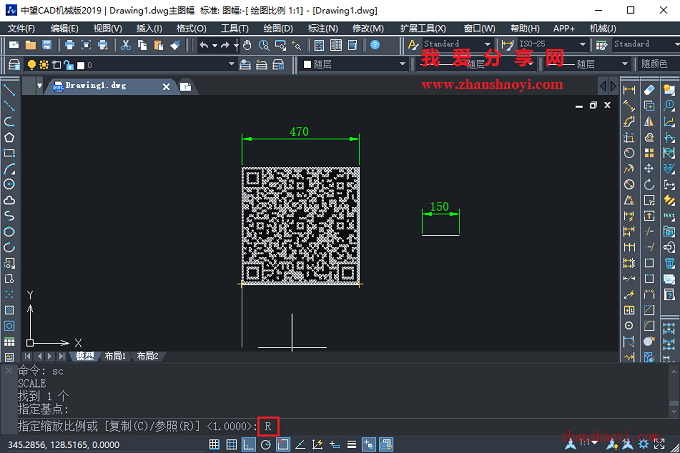Image resolution: width=680 pixels, height=453 pixels.
Task: Open the 标注(N) menu
Action: [323, 28]
